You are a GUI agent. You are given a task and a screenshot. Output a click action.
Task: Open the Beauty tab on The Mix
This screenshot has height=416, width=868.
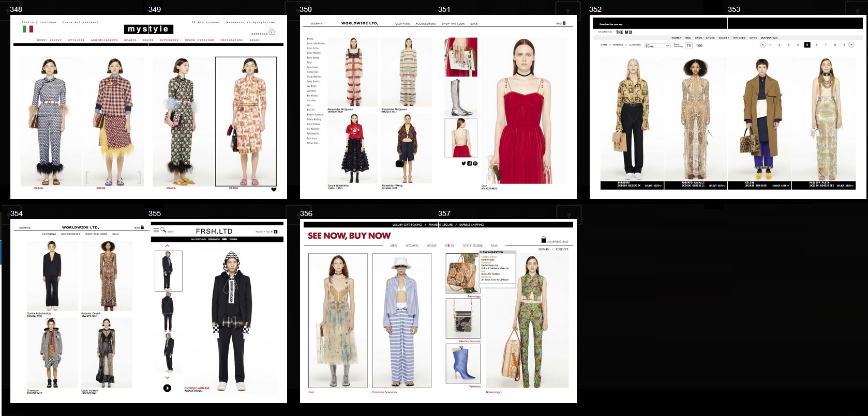point(724,38)
